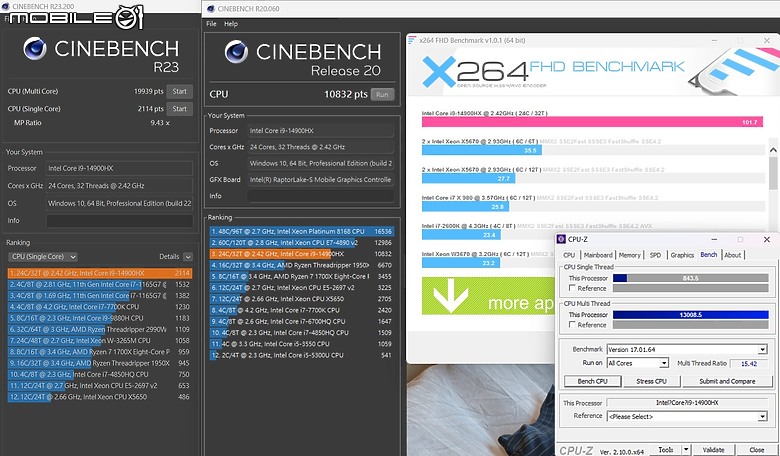The image size is (780, 456).
Task: Close the x264 FHD Benchmark window
Action: coord(767,40)
